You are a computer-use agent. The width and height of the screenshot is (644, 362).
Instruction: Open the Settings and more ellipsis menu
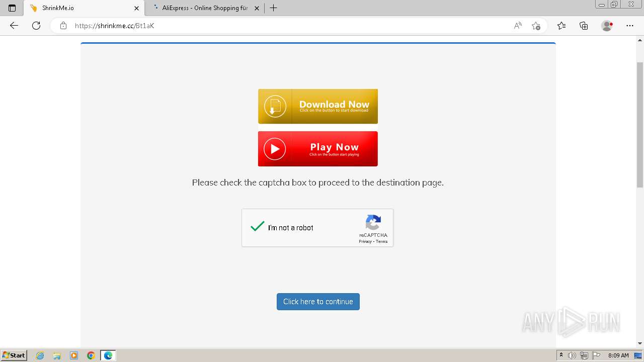(630, 26)
